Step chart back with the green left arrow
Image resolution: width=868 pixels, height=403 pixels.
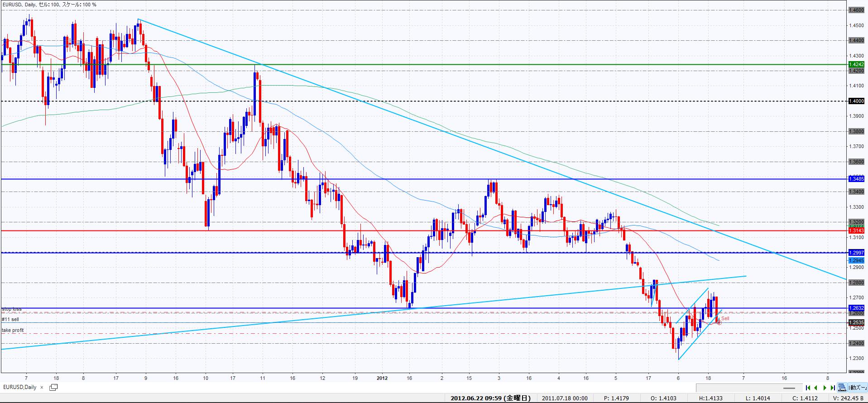tap(816, 388)
